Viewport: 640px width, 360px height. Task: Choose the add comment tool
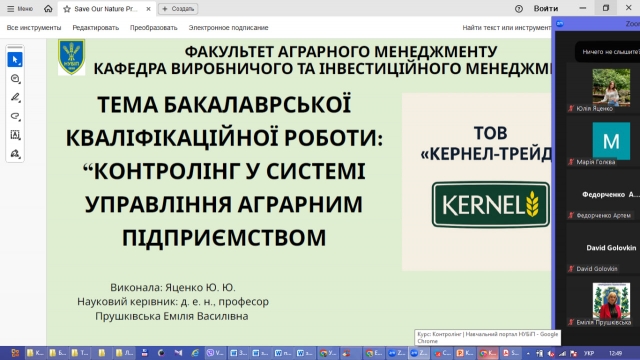click(x=15, y=78)
